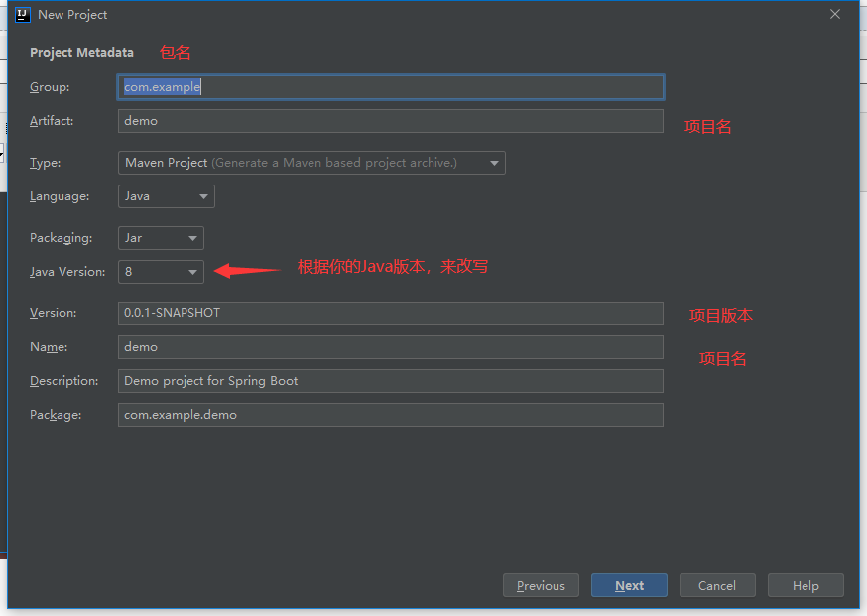Click the Package field com.example.demo

pos(391,415)
